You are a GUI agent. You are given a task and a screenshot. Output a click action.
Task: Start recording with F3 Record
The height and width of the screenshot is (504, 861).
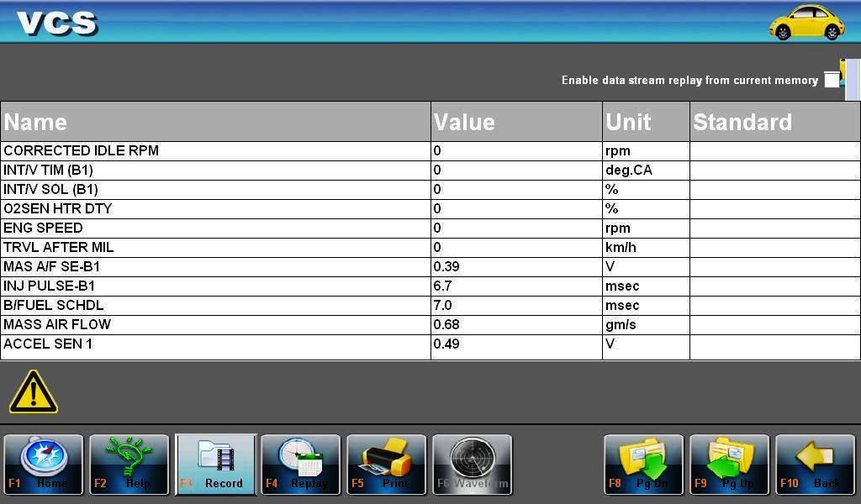pyautogui.click(x=215, y=465)
